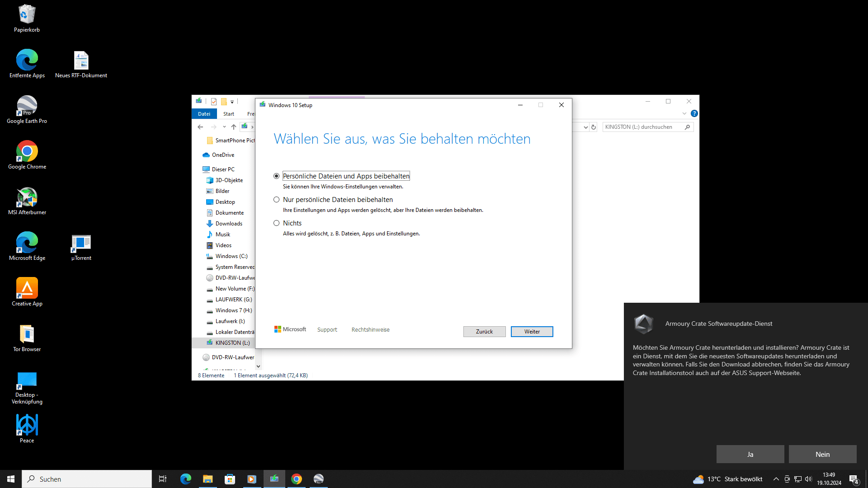Open the Recycle Bin (Papierkorb) desktop icon
868x488 pixels.
(x=27, y=16)
